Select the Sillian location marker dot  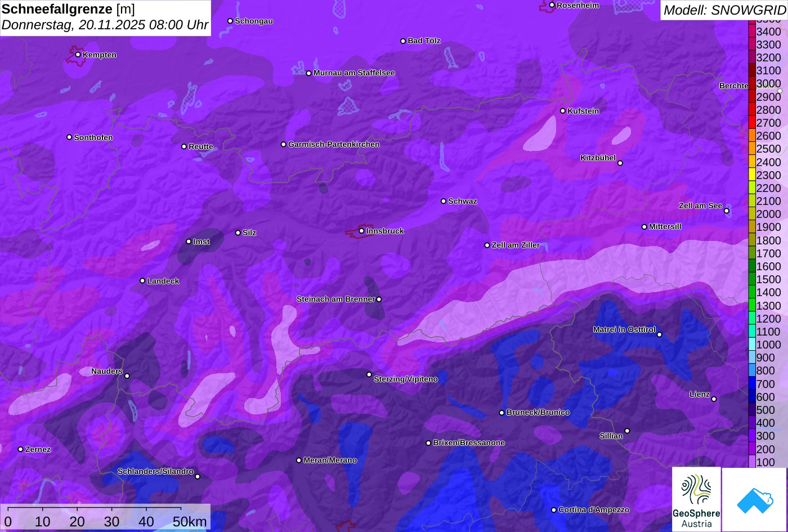pos(627,431)
